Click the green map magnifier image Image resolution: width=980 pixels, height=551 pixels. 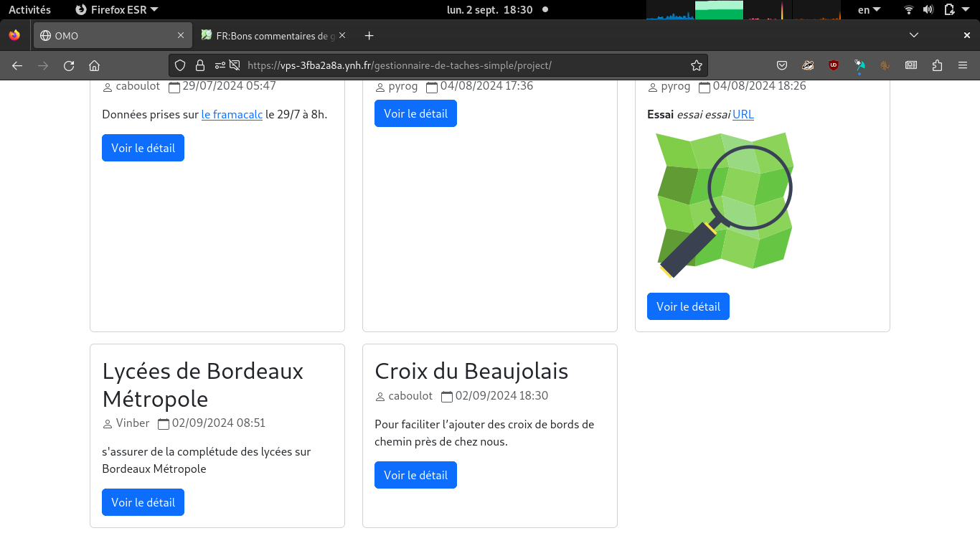[725, 204]
